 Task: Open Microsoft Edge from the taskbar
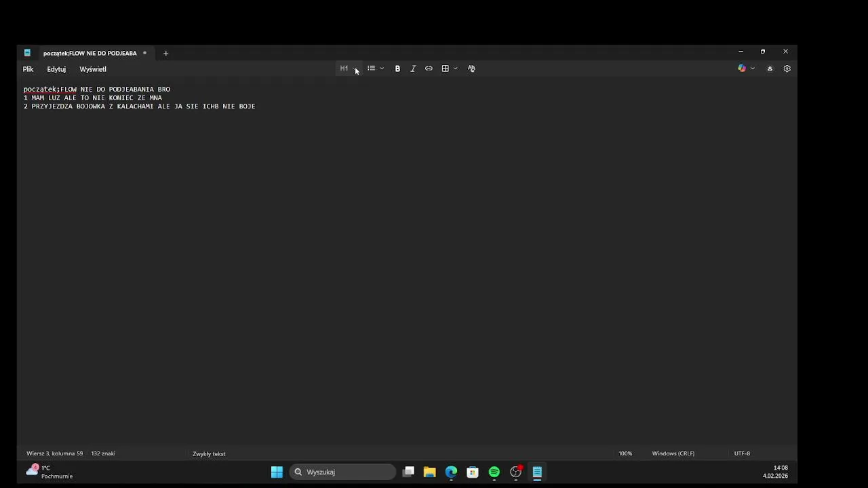(x=451, y=472)
